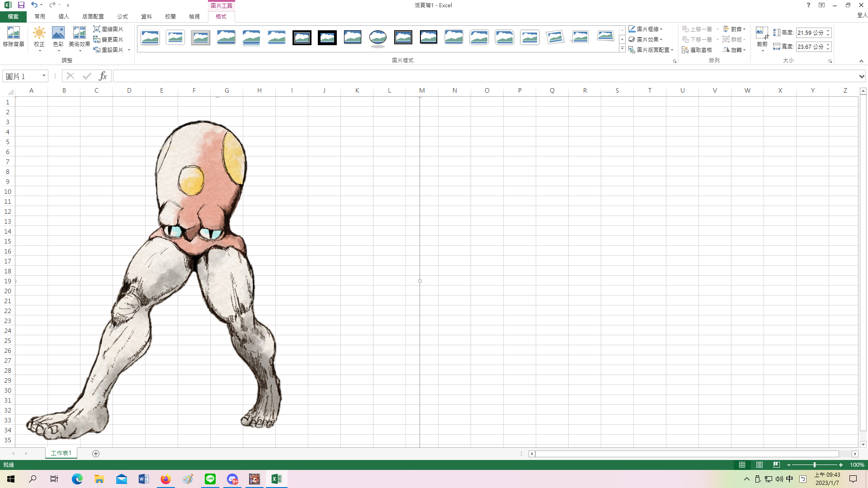Click Sign in (登入) link
This screenshot has width=868, height=488.
pos(862,15)
